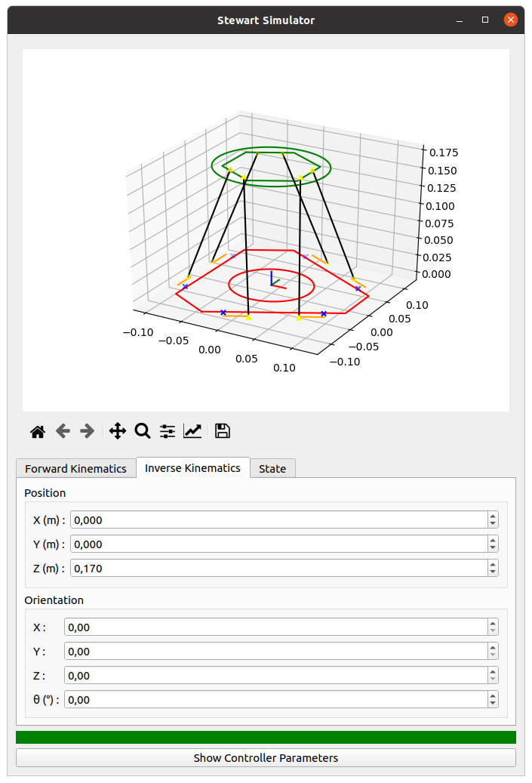Increase Orientation Z with up arrow
The width and height of the screenshot is (532, 783).
(493, 671)
